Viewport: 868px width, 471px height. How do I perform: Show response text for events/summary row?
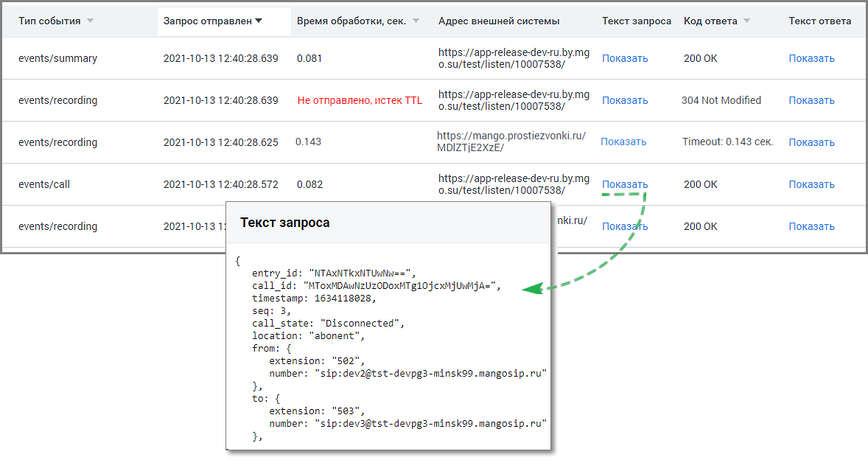(x=811, y=58)
